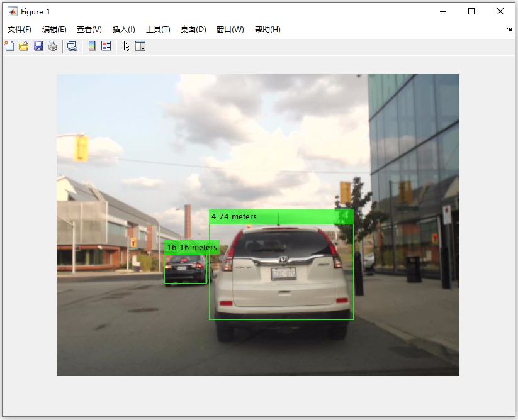Open a file with the folder icon
This screenshot has height=420, width=518.
pyautogui.click(x=24, y=46)
